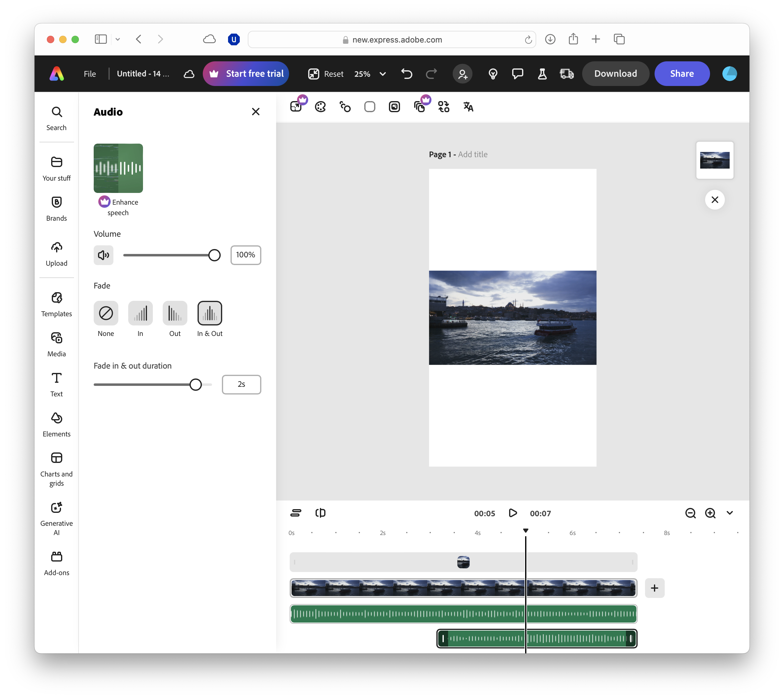
Task: Open the Brands panel
Action: pyautogui.click(x=56, y=209)
